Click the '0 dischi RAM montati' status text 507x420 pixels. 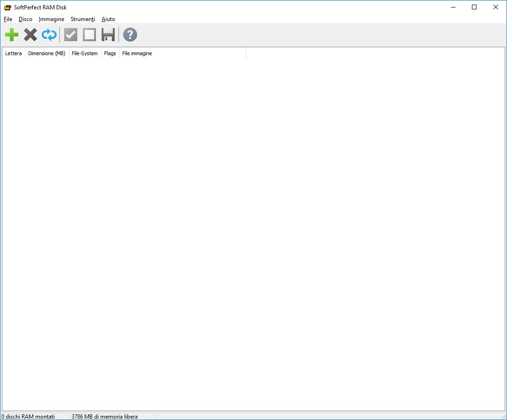(x=28, y=416)
